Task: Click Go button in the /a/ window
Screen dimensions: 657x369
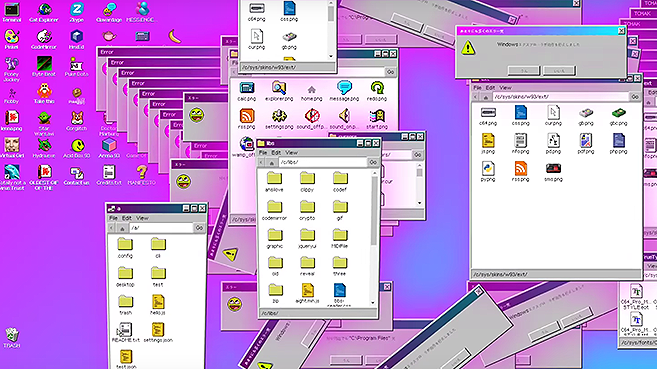Action: 199,228
